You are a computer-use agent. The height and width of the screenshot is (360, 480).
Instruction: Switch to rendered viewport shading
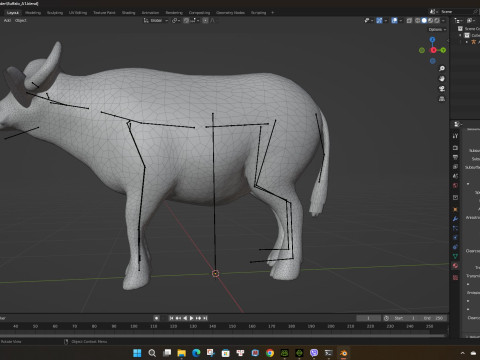[x=437, y=20]
